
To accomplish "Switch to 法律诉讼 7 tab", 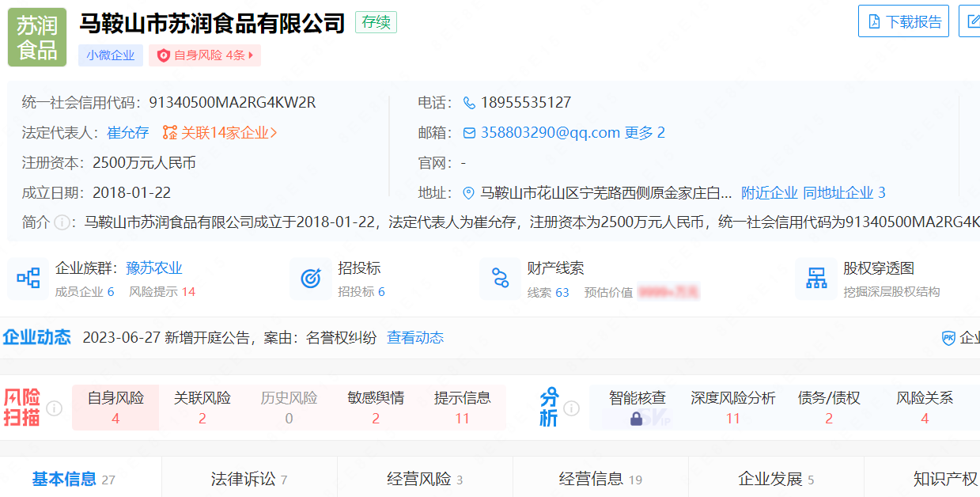I will coord(249,479).
